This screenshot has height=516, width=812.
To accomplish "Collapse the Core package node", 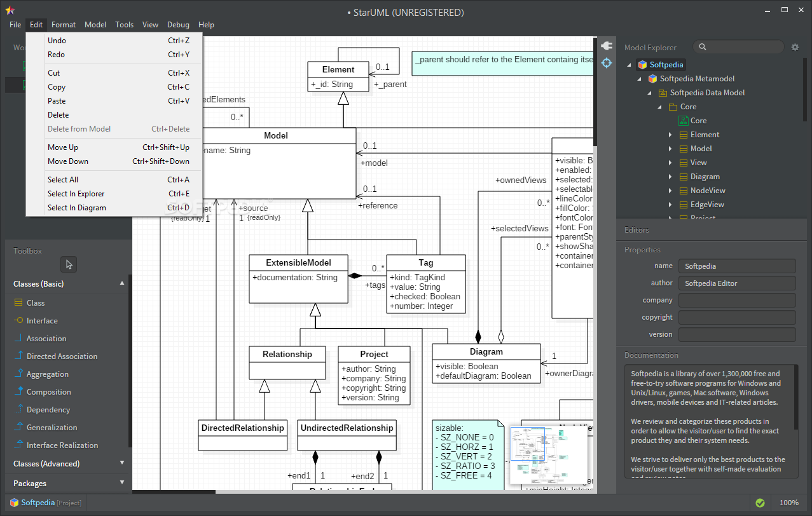I will click(x=660, y=107).
